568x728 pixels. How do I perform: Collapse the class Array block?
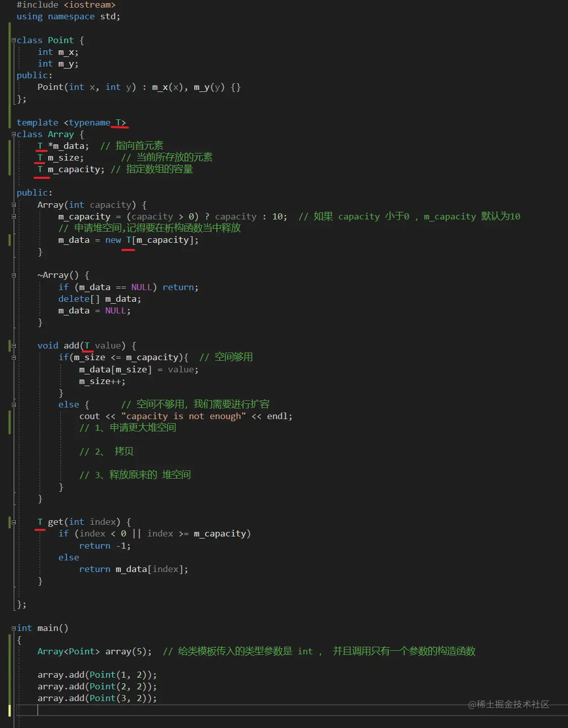pos(14,134)
